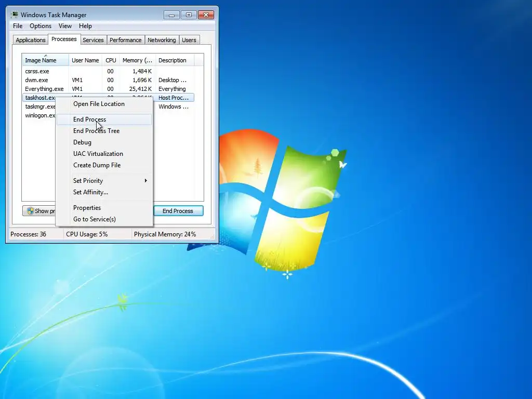Switch to the Services tab
This screenshot has width=532, height=399.
point(93,40)
